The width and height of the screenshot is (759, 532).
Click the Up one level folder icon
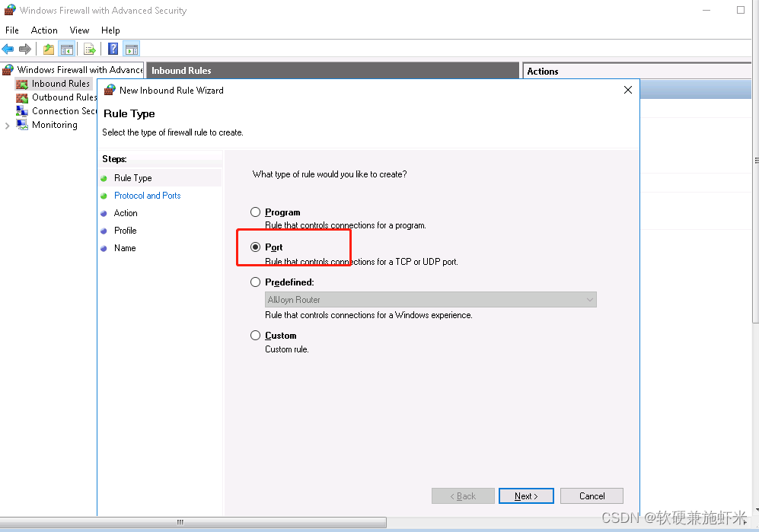(49, 49)
